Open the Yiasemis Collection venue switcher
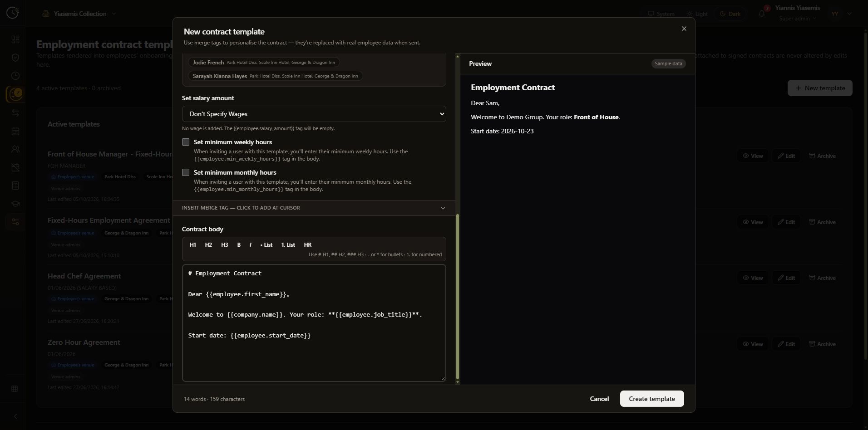Image resolution: width=868 pixels, height=430 pixels. point(79,14)
